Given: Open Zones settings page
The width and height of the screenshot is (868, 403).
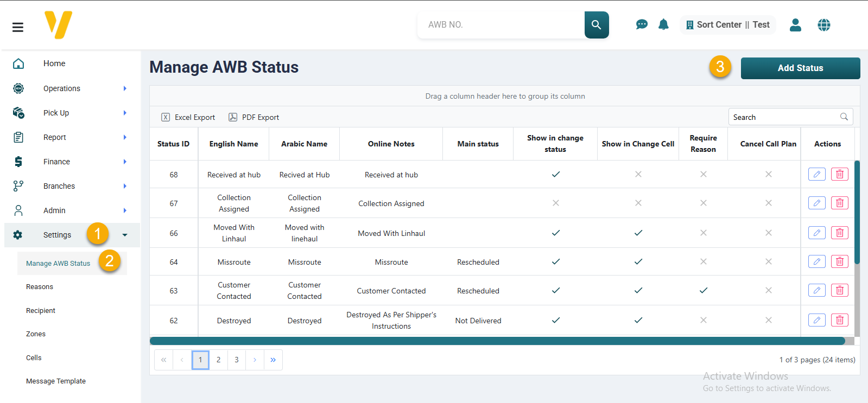Looking at the screenshot, I should point(36,334).
